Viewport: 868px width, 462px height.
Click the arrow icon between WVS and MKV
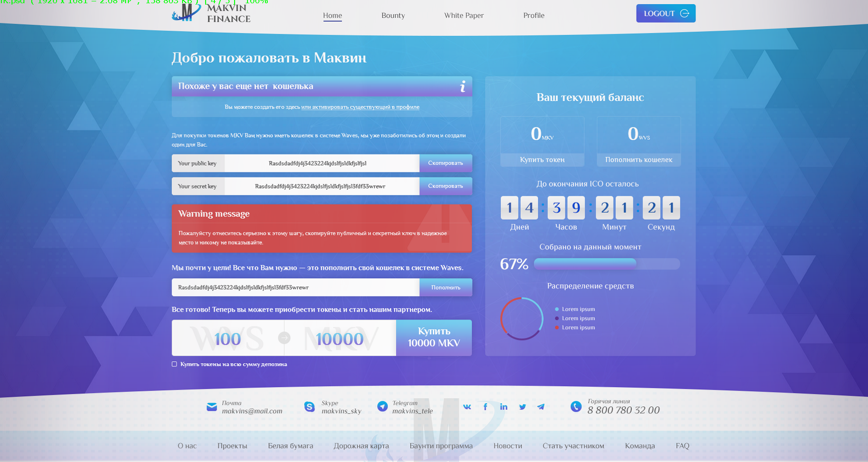click(x=284, y=338)
